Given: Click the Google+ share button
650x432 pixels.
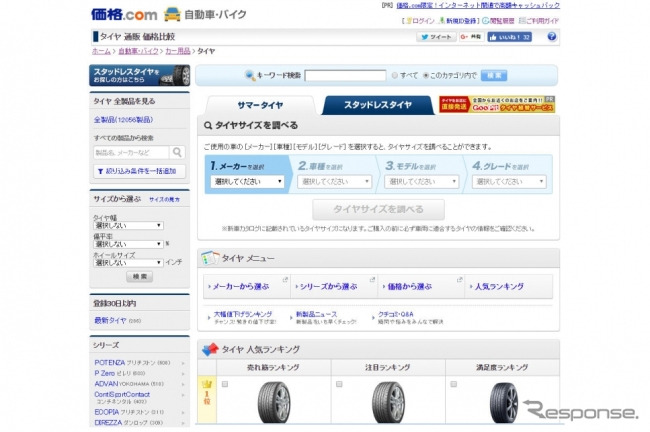Looking at the screenshot, I should click(471, 37).
